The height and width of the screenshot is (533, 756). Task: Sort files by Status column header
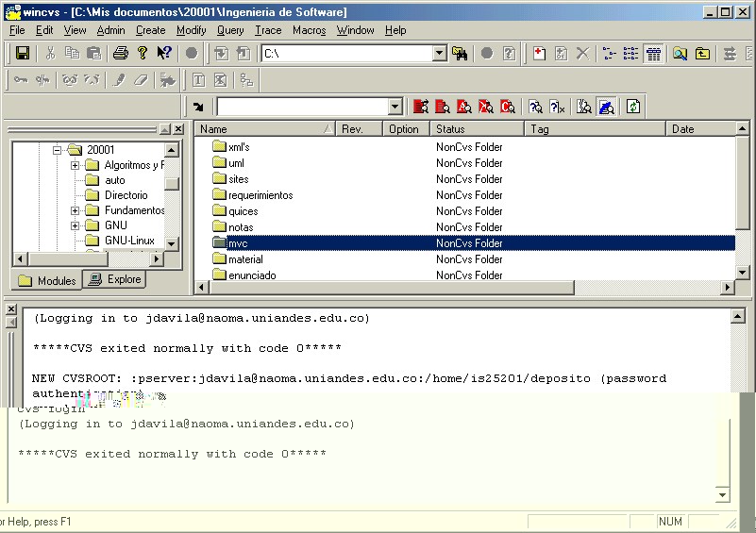click(477, 129)
